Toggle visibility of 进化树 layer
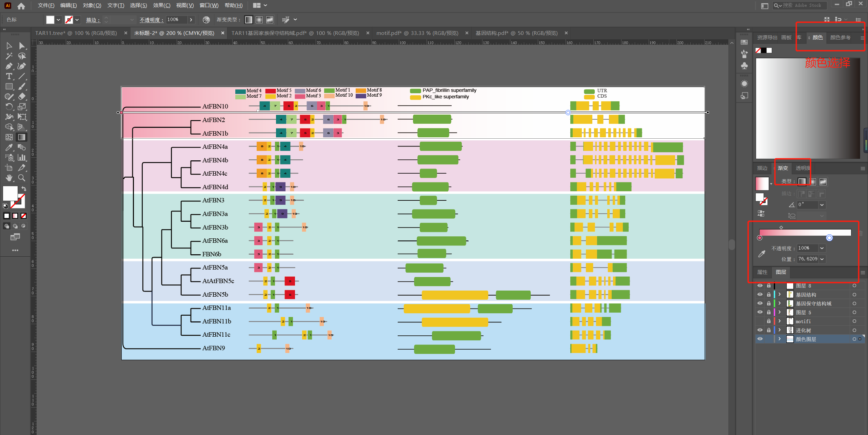The width and height of the screenshot is (868, 435). [760, 330]
